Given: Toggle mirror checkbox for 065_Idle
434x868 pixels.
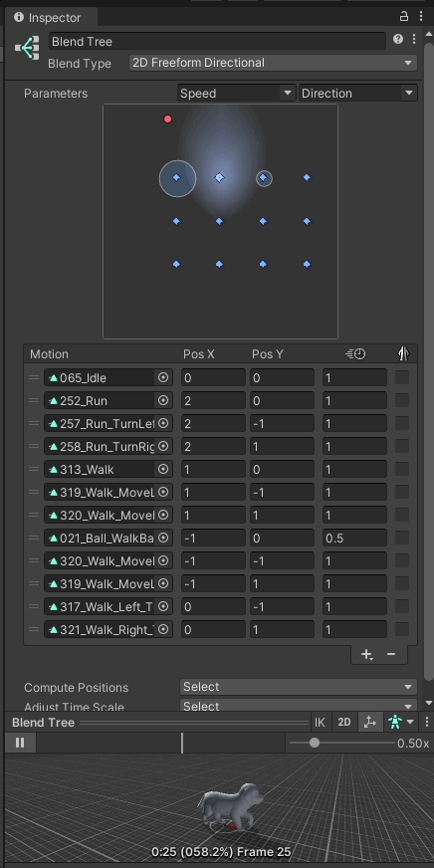Looking at the screenshot, I should point(402,377).
